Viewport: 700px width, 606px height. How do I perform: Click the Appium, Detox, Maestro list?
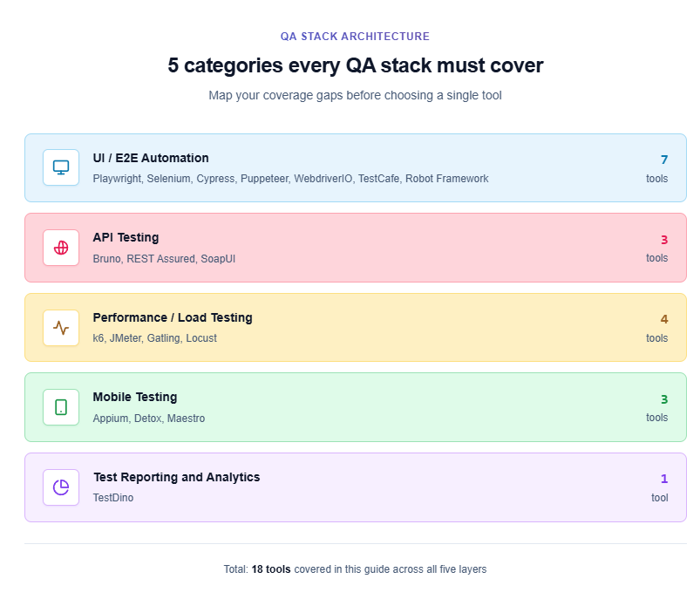coord(149,419)
